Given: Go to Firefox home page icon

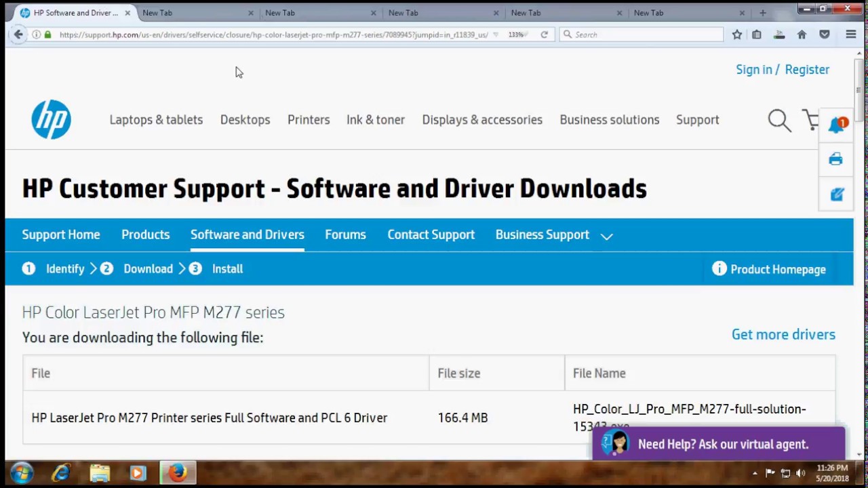Looking at the screenshot, I should [802, 35].
